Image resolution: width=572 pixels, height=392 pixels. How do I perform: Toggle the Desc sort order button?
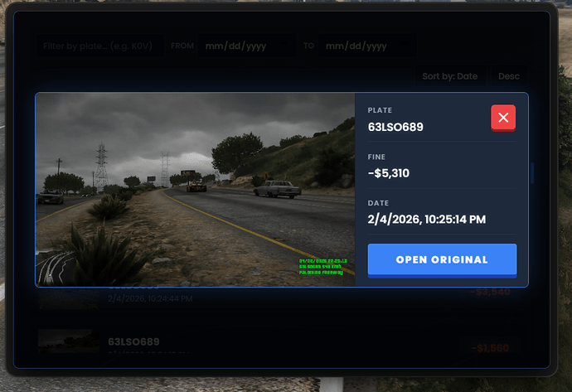point(509,76)
